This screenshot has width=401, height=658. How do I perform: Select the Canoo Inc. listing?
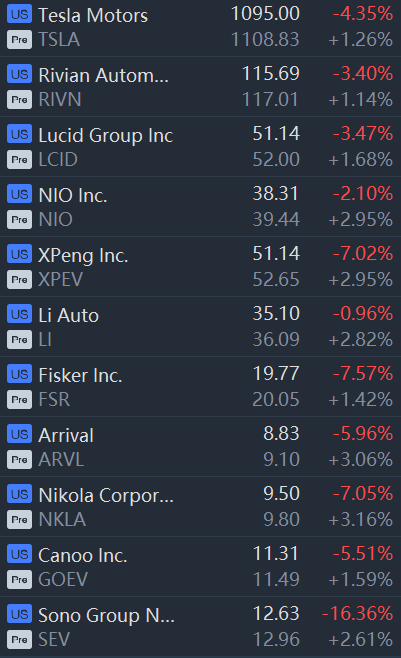click(x=200, y=567)
